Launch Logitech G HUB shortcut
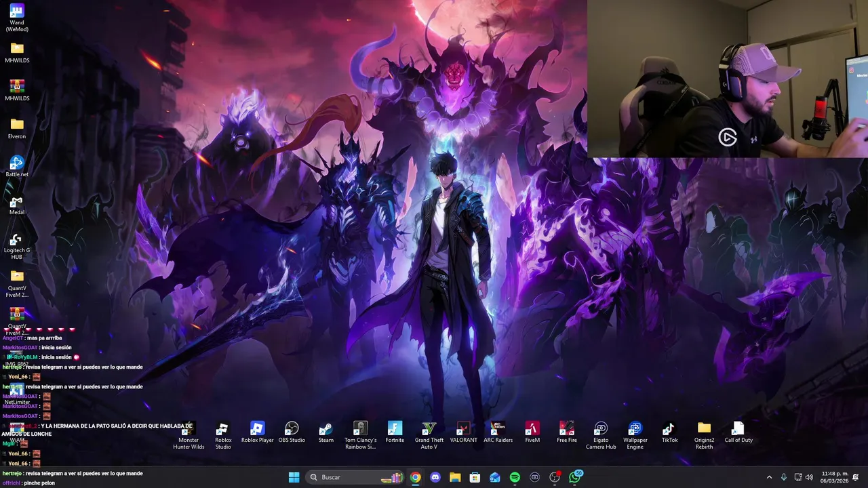The width and height of the screenshot is (868, 488). (x=17, y=246)
